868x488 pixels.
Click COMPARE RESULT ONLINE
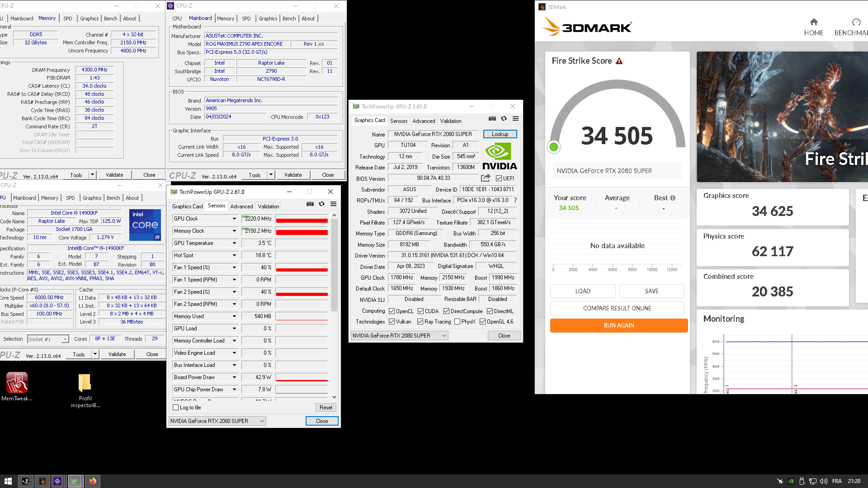click(x=617, y=308)
